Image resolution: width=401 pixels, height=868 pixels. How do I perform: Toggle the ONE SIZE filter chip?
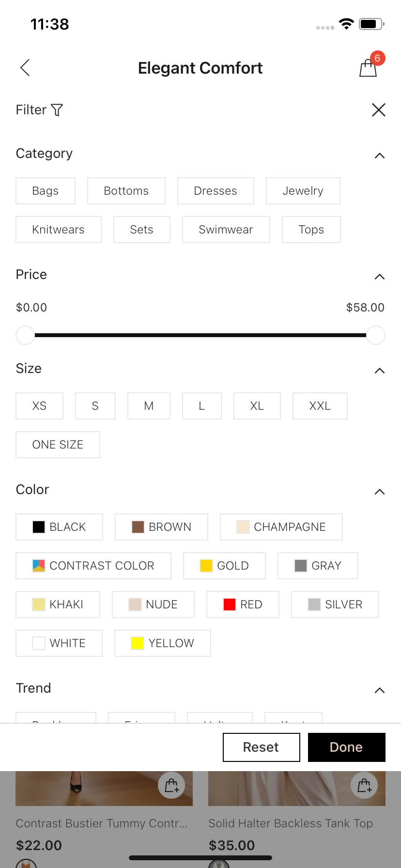pyautogui.click(x=58, y=445)
